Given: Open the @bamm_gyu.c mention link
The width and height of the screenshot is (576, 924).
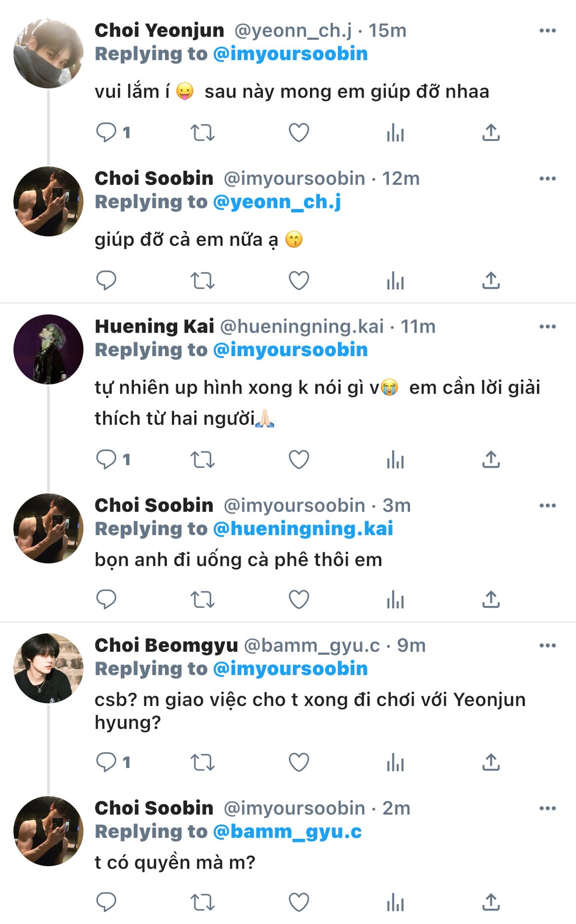Looking at the screenshot, I should [287, 832].
